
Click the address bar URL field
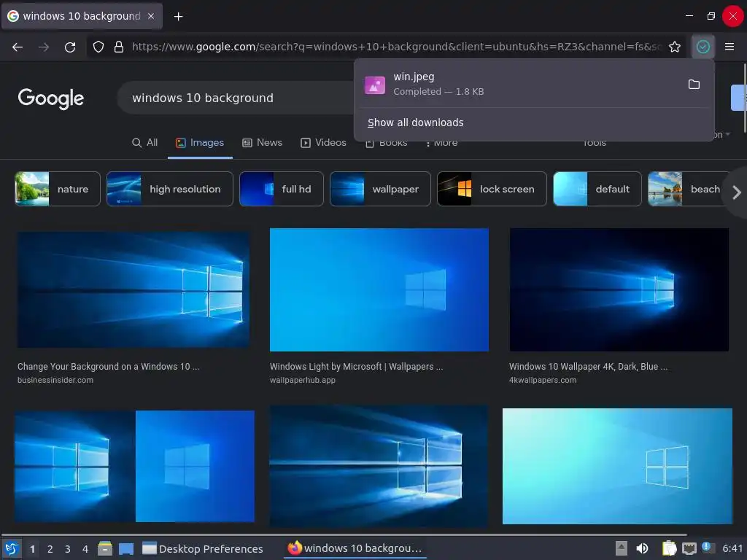pos(395,47)
